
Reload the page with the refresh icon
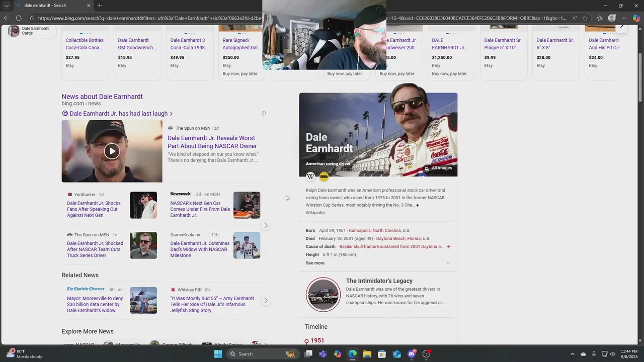pyautogui.click(x=19, y=18)
